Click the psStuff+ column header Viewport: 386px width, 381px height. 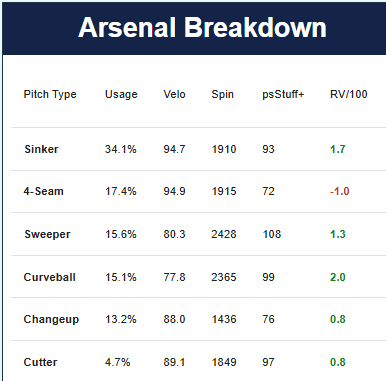[x=283, y=95]
